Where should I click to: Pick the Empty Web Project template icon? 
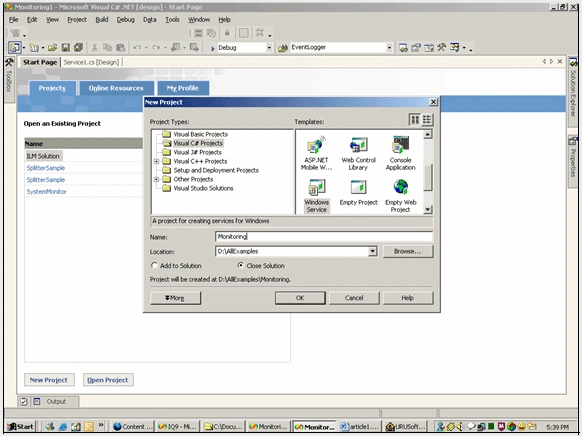coord(400,187)
